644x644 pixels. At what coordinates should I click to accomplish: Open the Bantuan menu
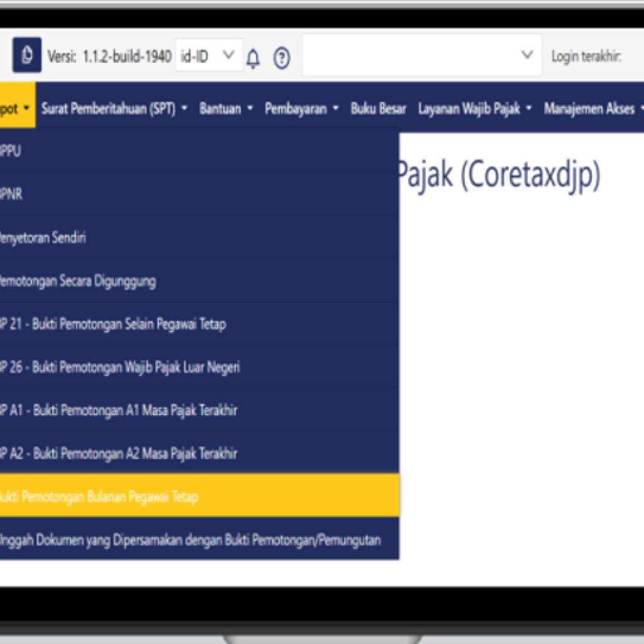pos(226,109)
